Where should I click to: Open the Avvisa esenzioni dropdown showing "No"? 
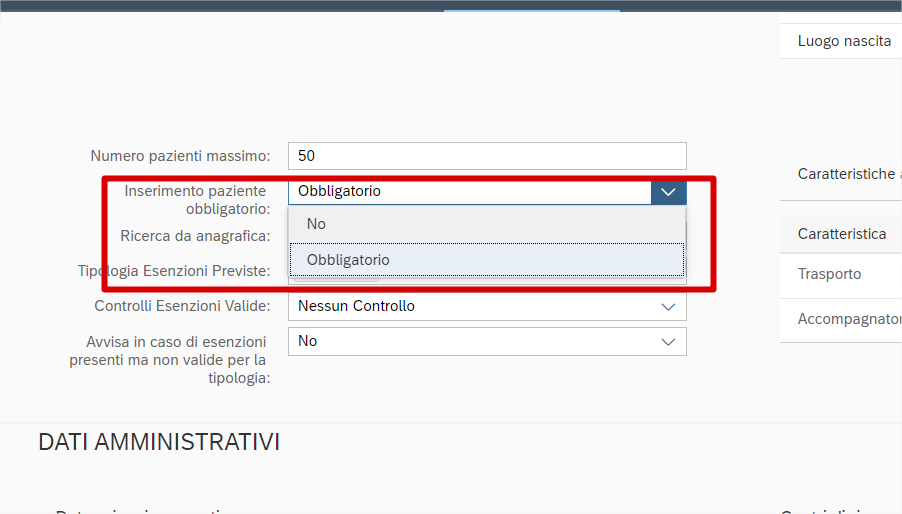coord(469,342)
